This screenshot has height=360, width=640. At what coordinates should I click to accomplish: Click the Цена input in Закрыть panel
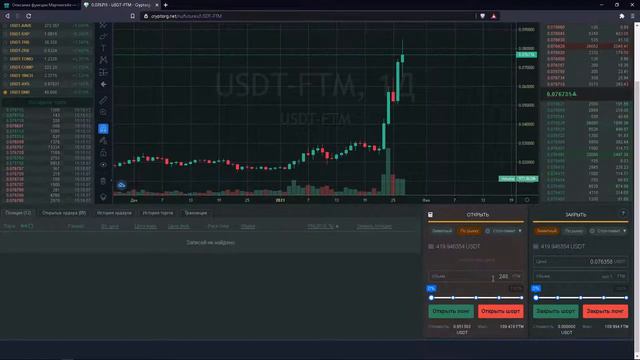point(580,262)
